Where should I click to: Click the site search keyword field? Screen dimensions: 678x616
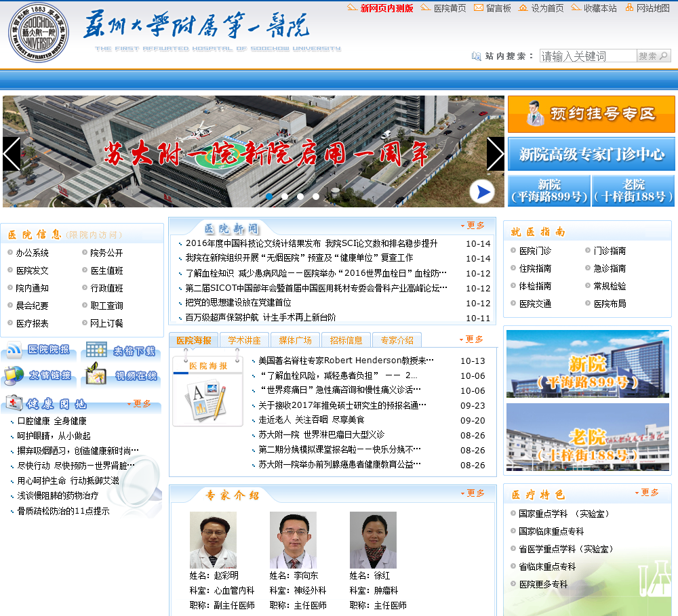pos(588,56)
